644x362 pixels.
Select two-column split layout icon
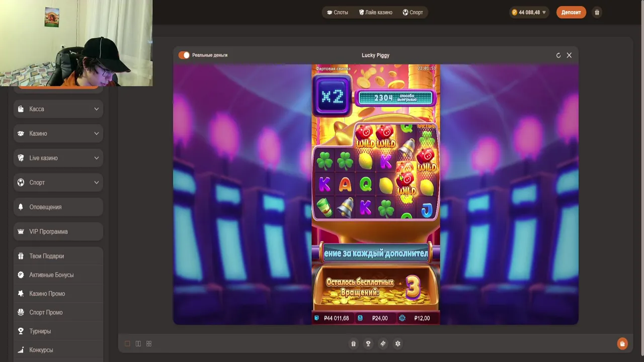coord(138,344)
